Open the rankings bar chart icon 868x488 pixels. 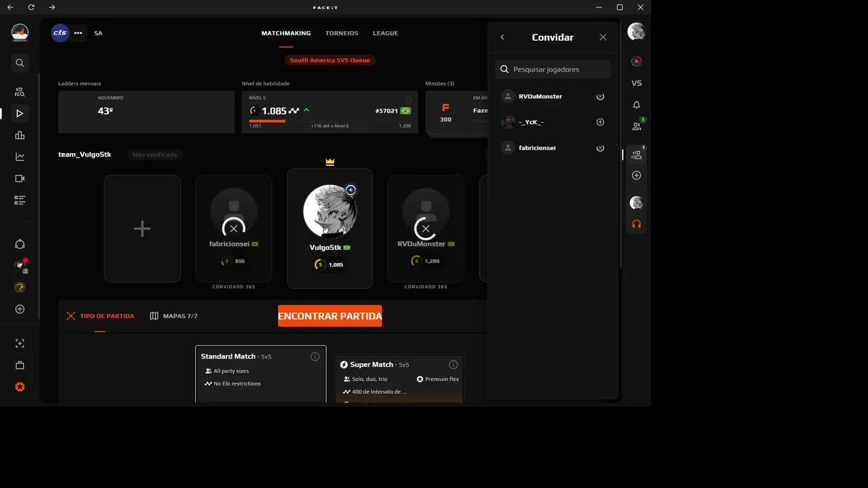click(x=20, y=136)
